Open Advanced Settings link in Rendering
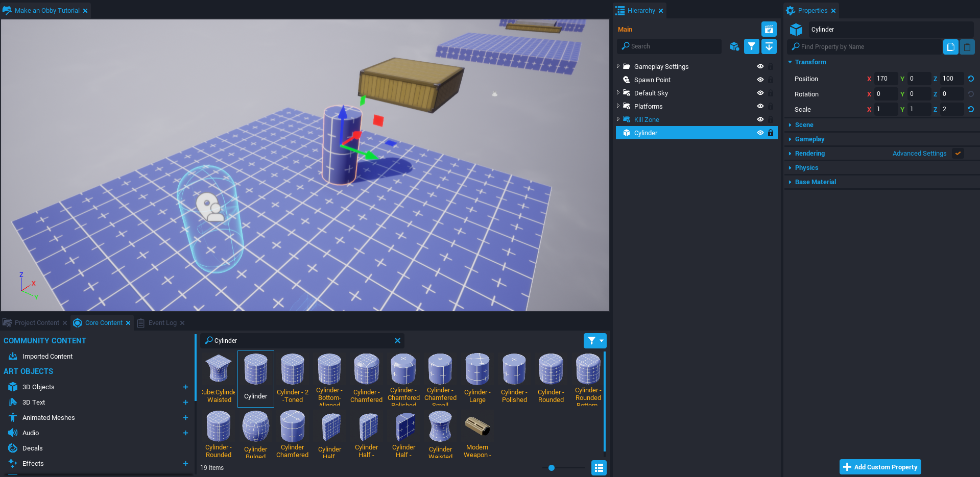The height and width of the screenshot is (477, 980). 919,154
